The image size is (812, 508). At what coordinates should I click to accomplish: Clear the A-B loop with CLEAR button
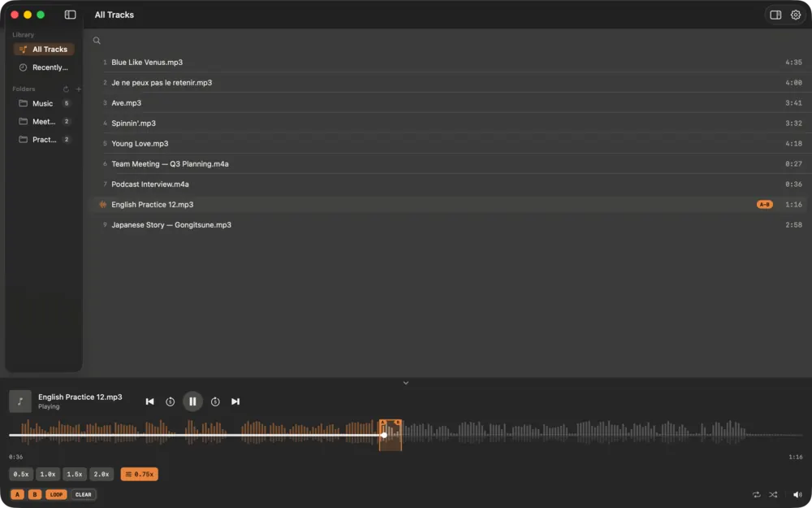(84, 494)
